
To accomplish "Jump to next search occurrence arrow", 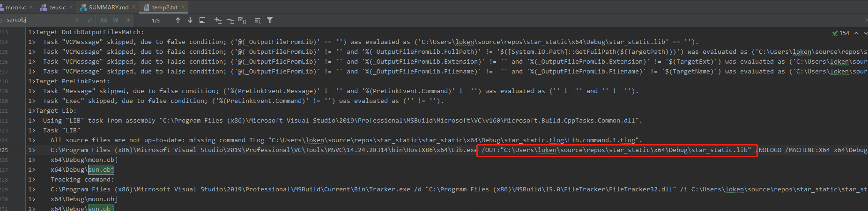I will 190,20.
